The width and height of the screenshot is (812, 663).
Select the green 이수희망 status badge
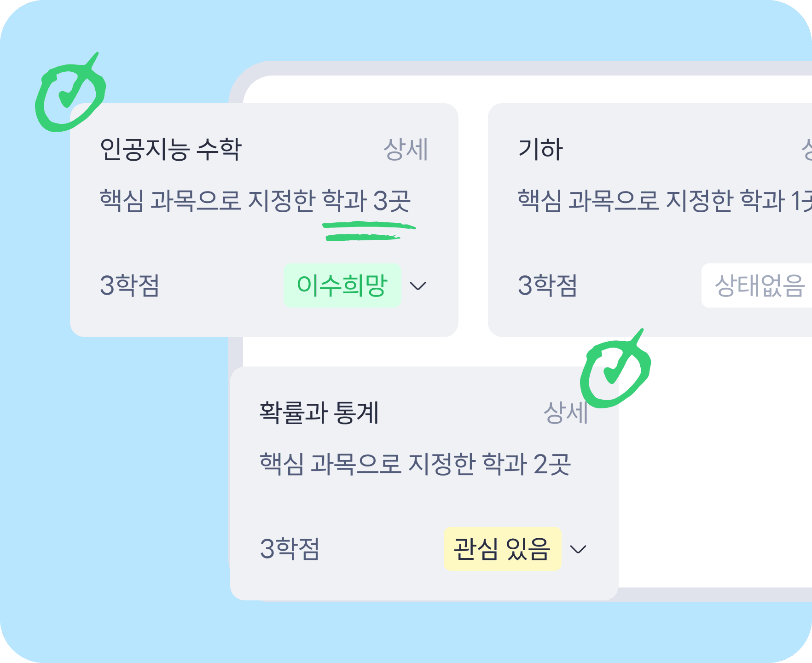point(343,286)
